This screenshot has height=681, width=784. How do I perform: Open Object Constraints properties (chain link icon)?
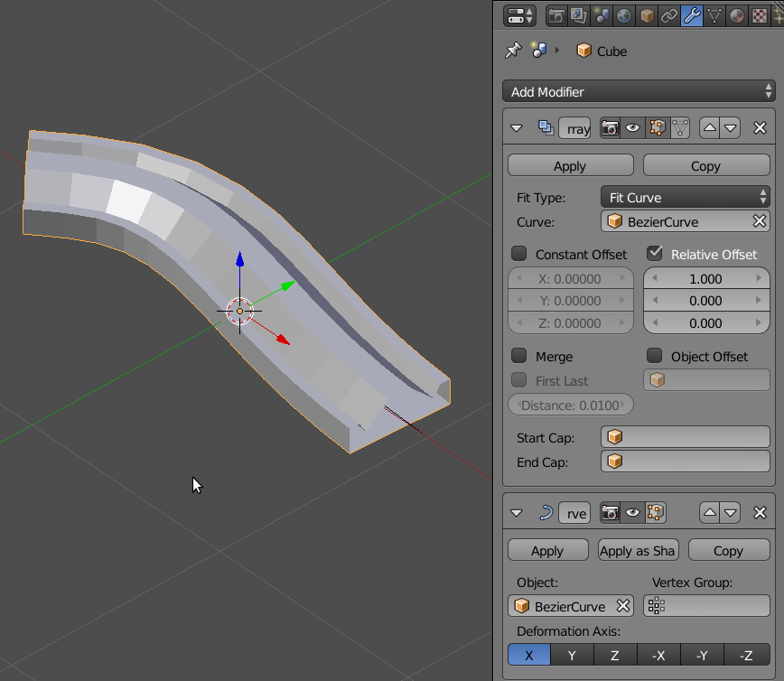tap(669, 15)
